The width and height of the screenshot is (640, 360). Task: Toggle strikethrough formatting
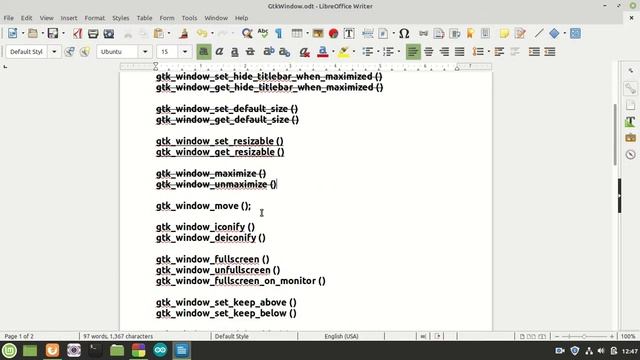pyautogui.click(x=250, y=52)
